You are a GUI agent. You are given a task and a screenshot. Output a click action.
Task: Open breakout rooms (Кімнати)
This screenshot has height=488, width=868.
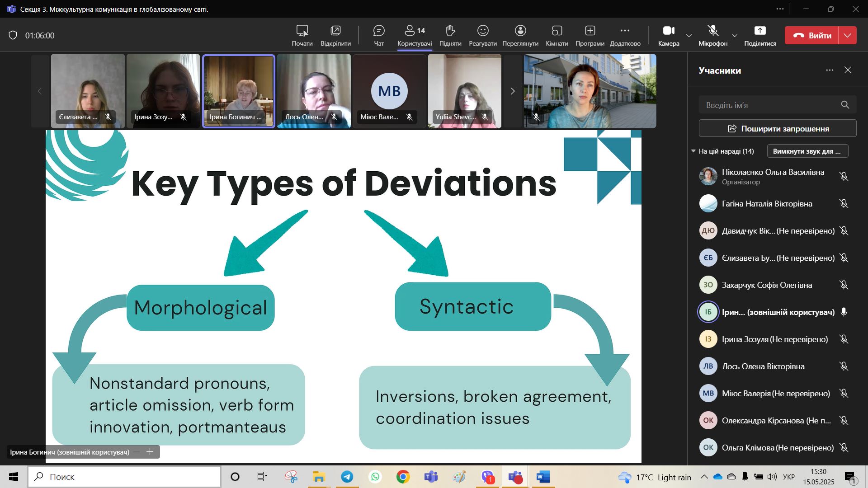pyautogui.click(x=557, y=35)
